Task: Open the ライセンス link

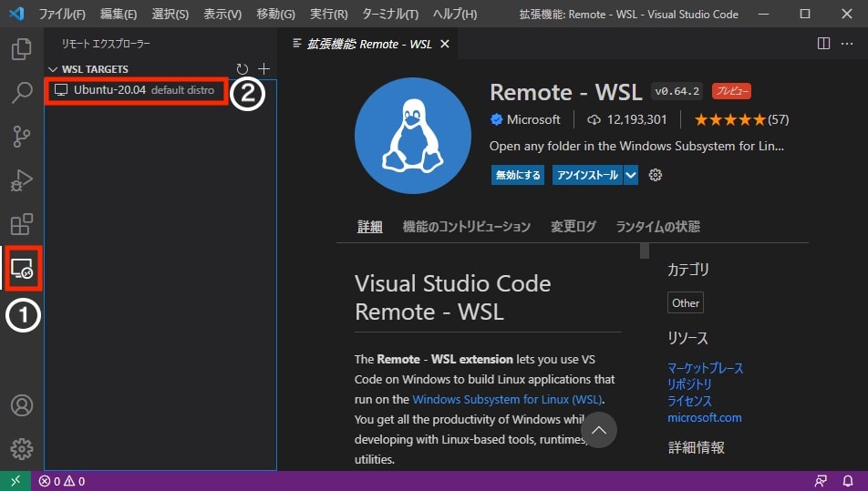Action: coord(689,401)
